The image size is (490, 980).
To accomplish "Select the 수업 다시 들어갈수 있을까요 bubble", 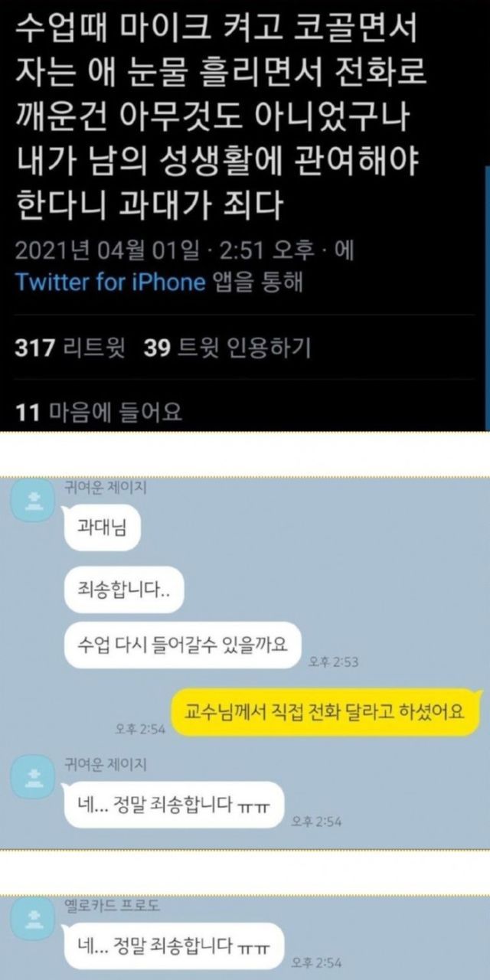I will point(182,642).
